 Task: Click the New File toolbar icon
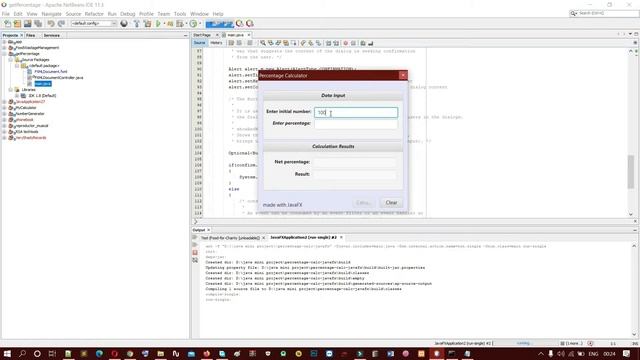coord(8,24)
